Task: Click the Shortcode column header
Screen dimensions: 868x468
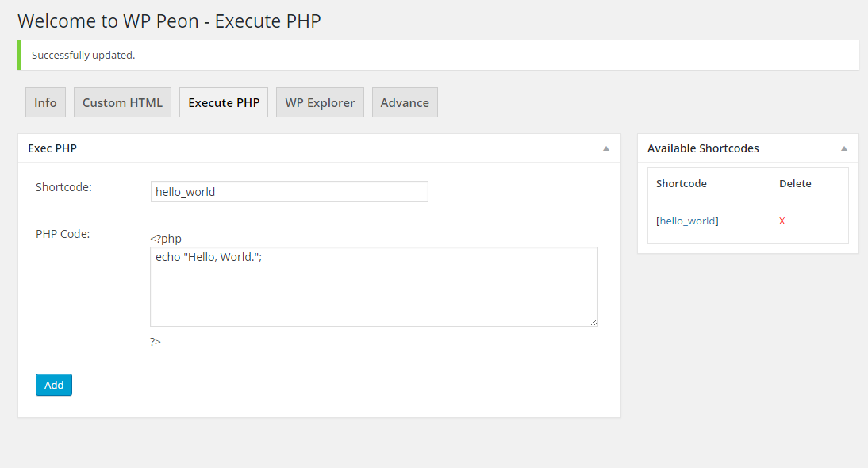Action: click(x=681, y=184)
